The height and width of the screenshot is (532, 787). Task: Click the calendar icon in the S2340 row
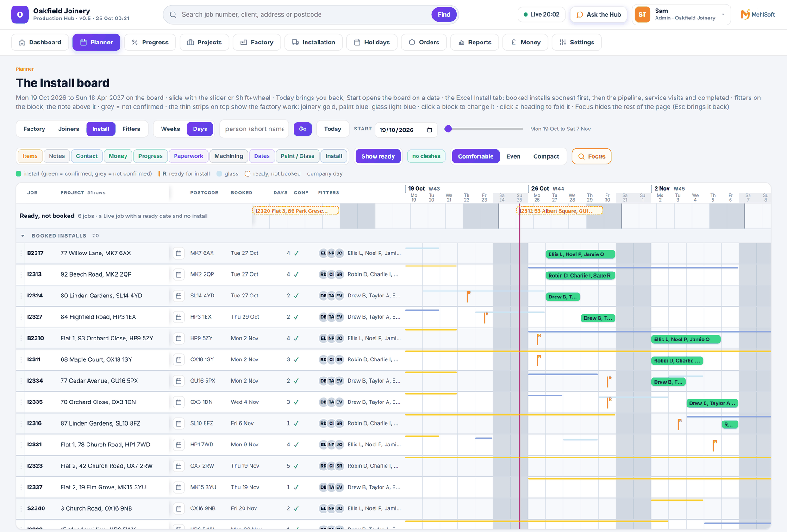point(179,508)
